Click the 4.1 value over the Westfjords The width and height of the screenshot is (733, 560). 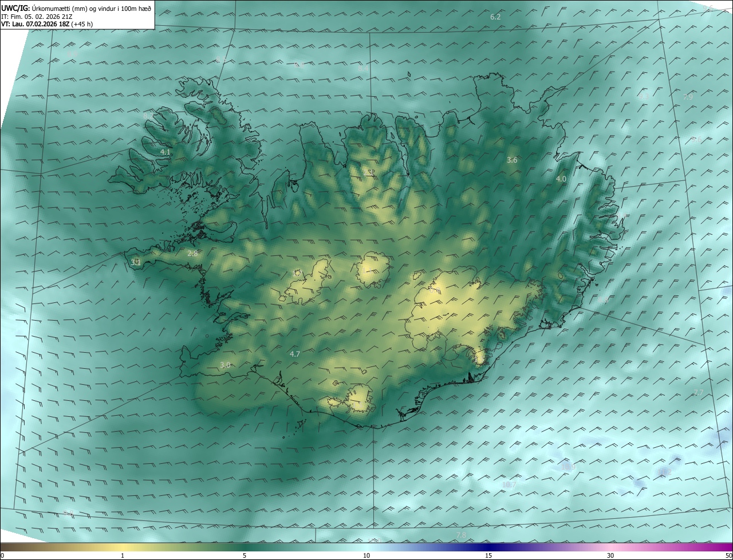[x=165, y=152]
